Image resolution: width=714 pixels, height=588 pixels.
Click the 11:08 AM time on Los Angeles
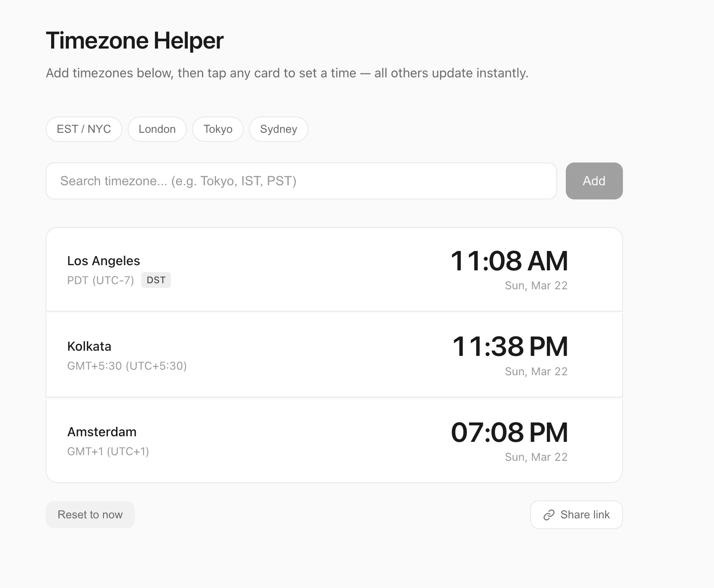(x=510, y=260)
